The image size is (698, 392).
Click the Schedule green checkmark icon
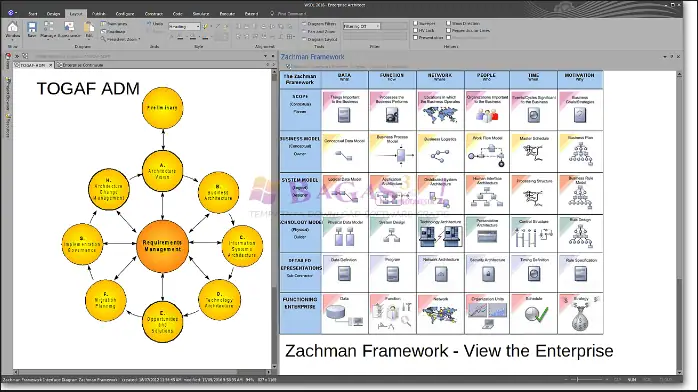(x=536, y=315)
